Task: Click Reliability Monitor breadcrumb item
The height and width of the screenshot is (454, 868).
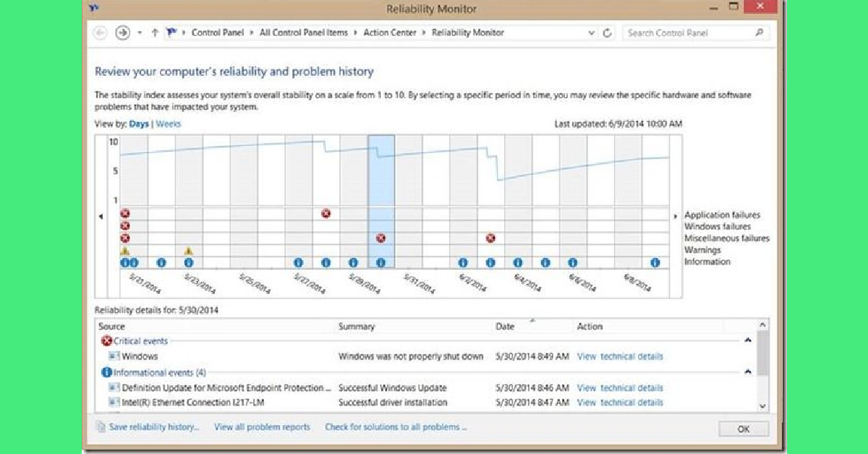Action: (468, 33)
